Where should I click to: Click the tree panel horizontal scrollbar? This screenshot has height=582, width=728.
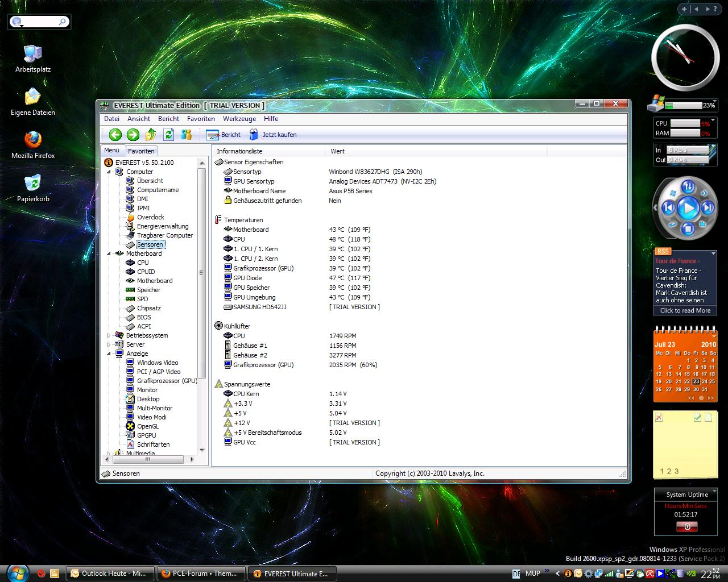pyautogui.click(x=148, y=459)
